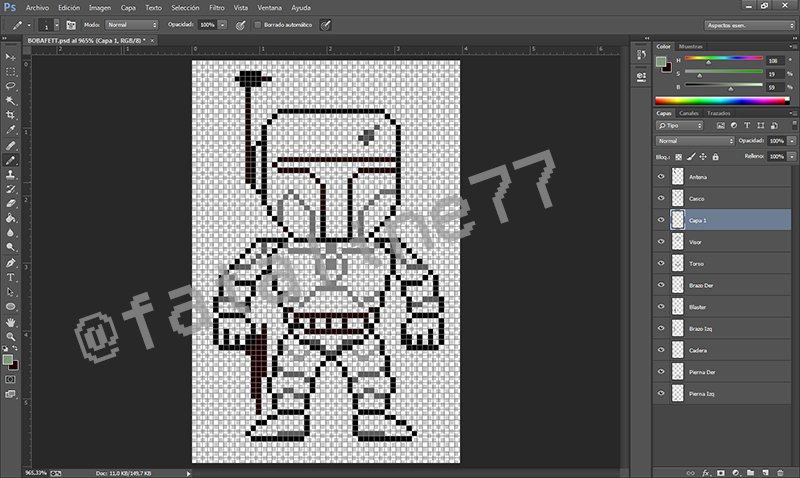Switch to the Canales tab
This screenshot has height=478, width=800.
(689, 113)
